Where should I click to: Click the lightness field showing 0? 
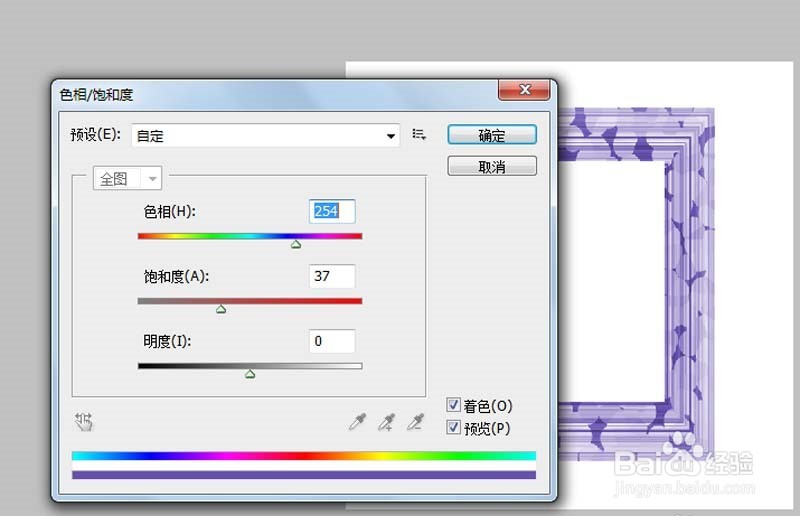(332, 341)
